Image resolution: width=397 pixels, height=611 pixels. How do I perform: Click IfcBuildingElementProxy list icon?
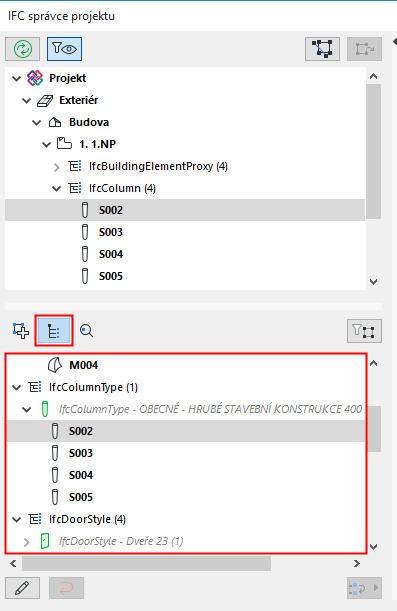tap(74, 166)
